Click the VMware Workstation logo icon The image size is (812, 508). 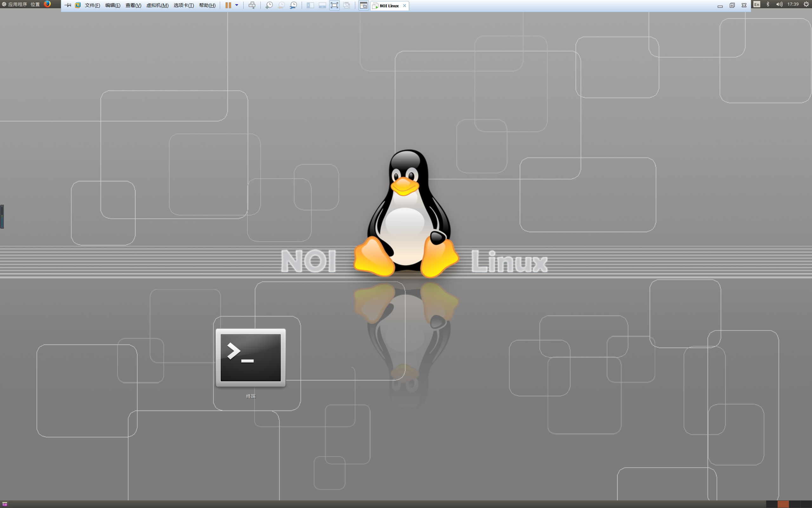[78, 5]
